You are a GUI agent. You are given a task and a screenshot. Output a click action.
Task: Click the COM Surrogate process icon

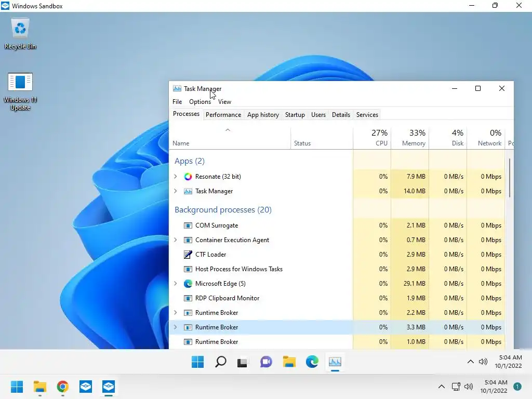[188, 225]
